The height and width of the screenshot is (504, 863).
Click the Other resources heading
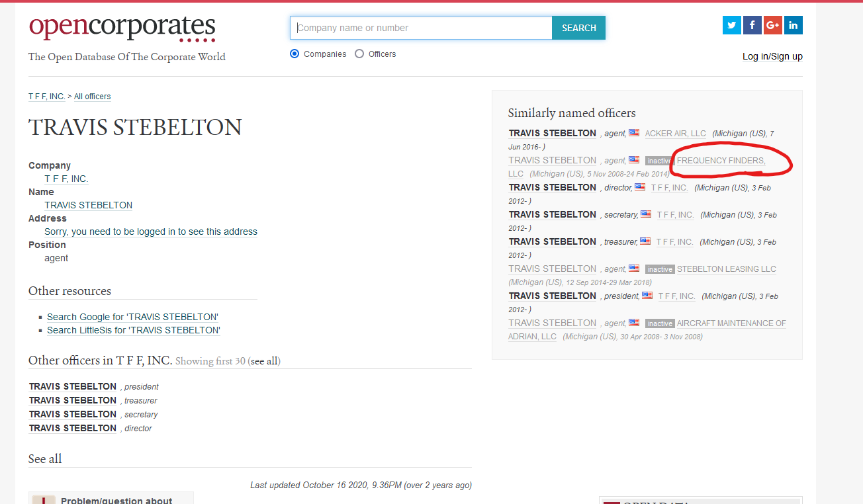click(x=69, y=291)
